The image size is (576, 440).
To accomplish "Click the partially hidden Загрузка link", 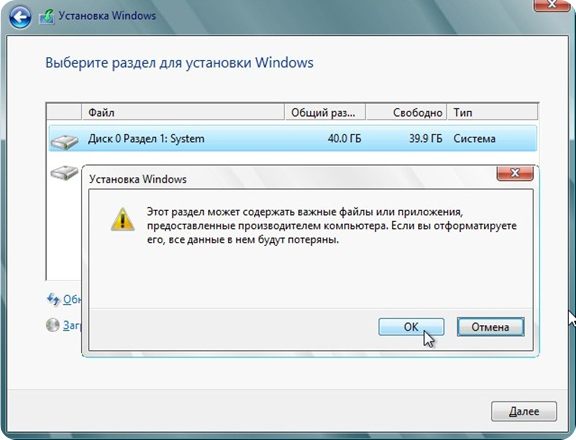I will click(x=72, y=325).
